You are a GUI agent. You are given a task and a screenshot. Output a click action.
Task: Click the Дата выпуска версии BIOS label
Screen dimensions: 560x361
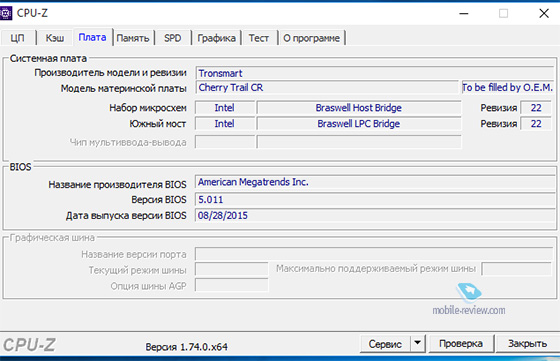(x=126, y=216)
